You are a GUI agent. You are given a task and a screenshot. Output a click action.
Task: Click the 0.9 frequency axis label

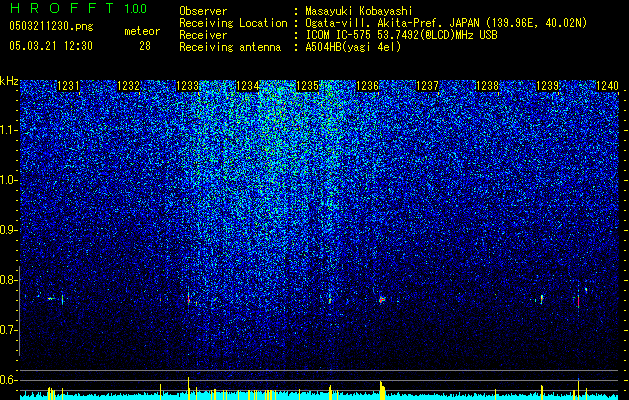(9, 230)
